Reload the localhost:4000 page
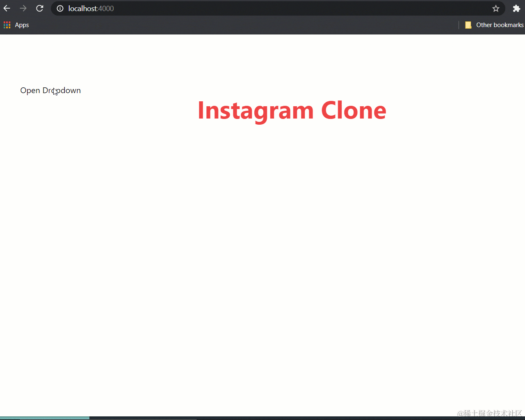The height and width of the screenshot is (420, 525). [39, 8]
